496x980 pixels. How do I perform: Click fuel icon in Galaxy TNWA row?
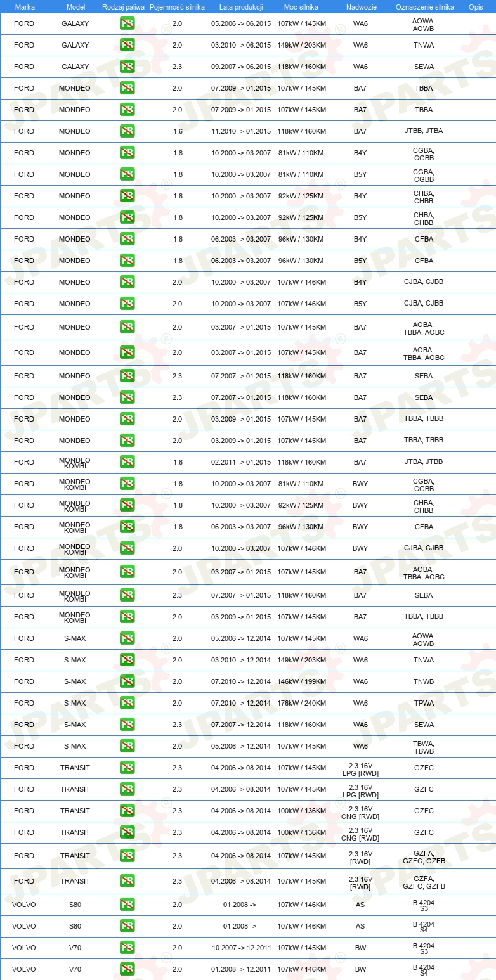[127, 45]
